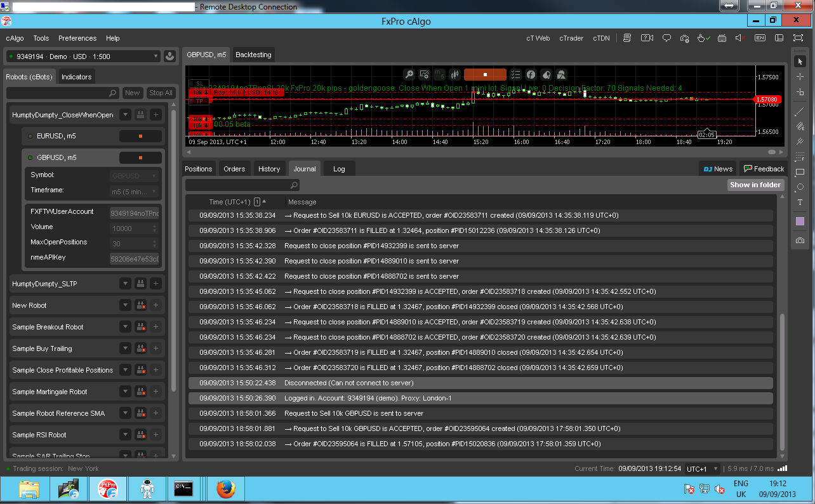The image size is (815, 504).
Task: Expand HumptyDumpty_CloseWhenOpen options dropdown arrow
Action: [125, 115]
